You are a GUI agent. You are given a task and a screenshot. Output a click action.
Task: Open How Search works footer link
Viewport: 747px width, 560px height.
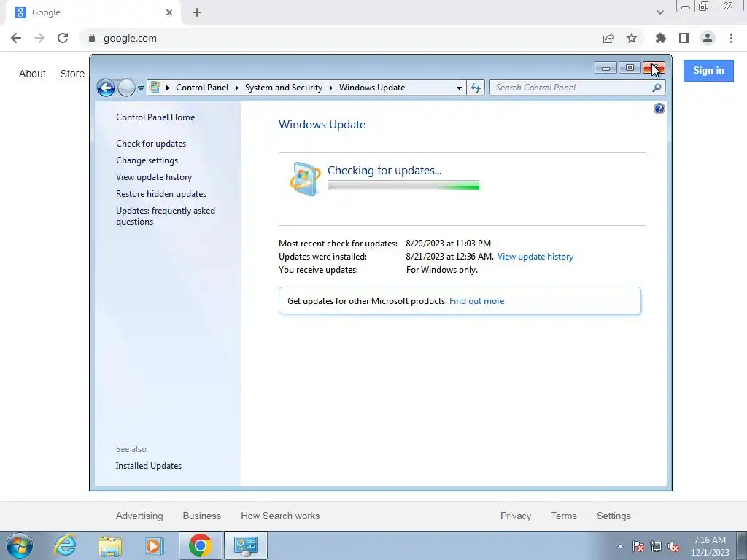point(280,516)
